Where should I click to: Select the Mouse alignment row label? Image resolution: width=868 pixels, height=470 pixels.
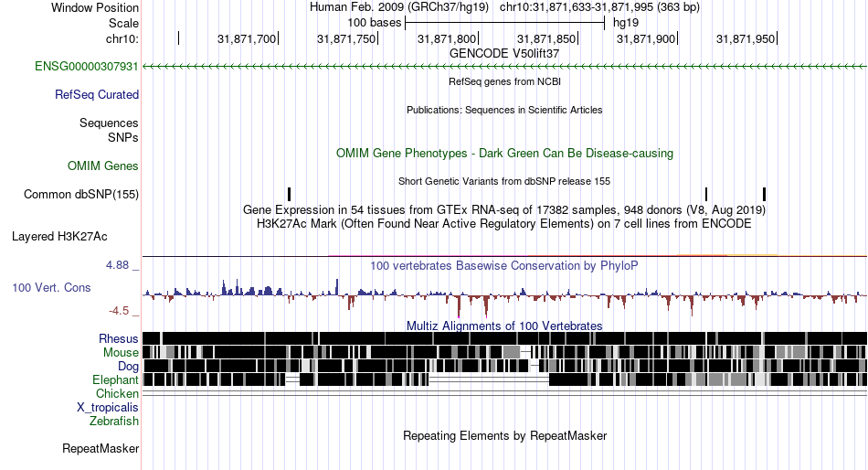(x=121, y=353)
